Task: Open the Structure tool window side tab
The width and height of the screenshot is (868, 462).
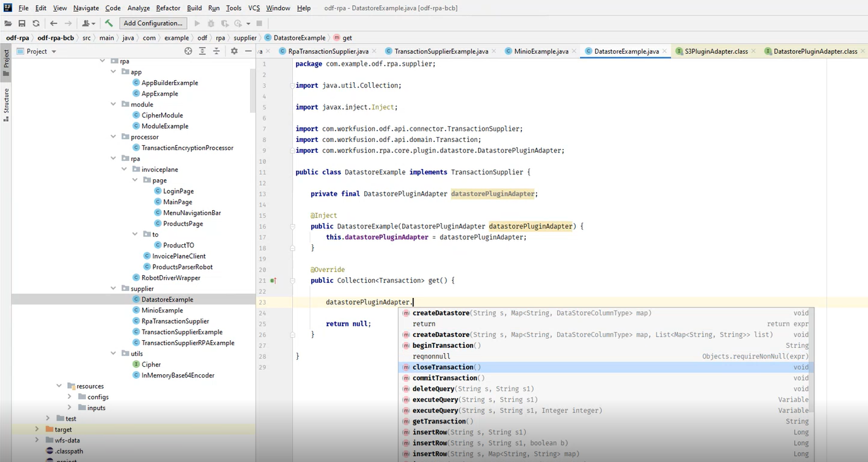Action: (6, 104)
